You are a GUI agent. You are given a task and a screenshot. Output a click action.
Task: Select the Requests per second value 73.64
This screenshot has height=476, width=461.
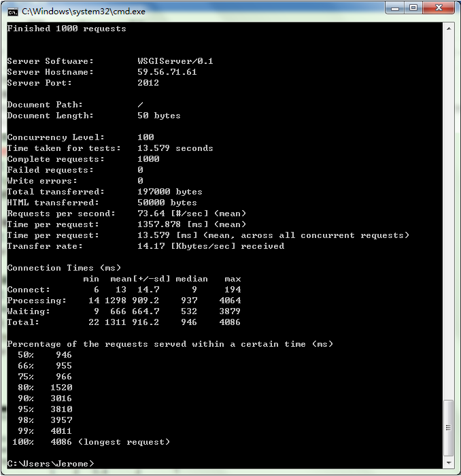(151, 214)
